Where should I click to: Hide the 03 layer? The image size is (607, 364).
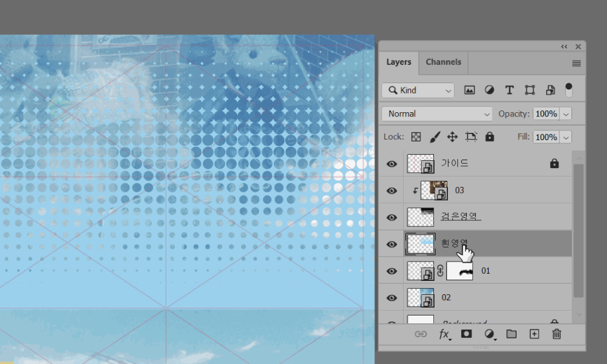(x=392, y=190)
